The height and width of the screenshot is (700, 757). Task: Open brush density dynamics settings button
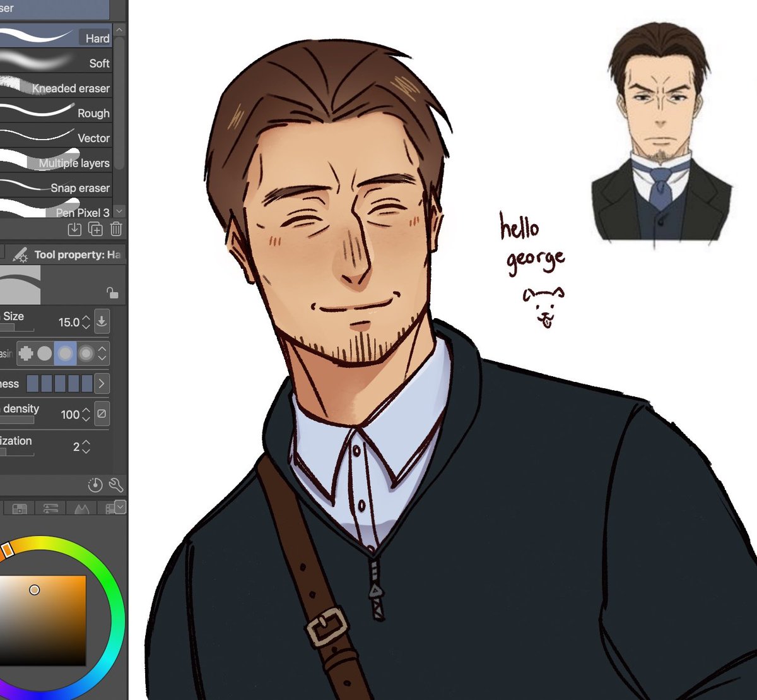coord(102,414)
